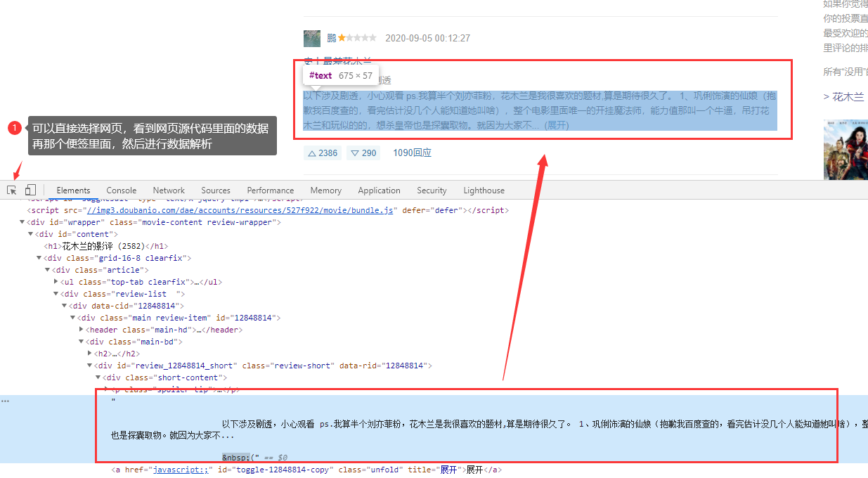
Task: Toggle the device toolbar icon
Action: coord(30,190)
